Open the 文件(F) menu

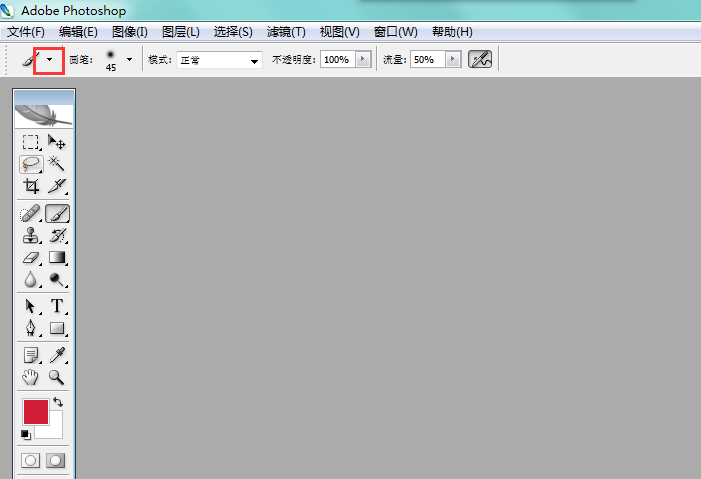(25, 32)
